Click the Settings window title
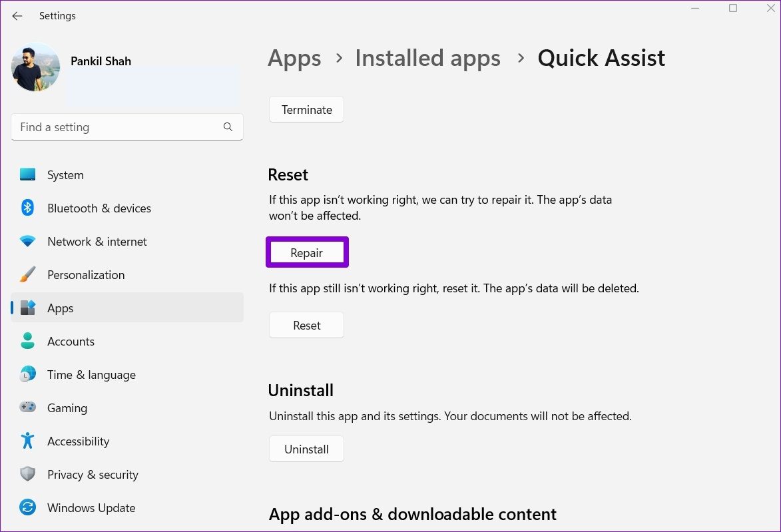This screenshot has width=781, height=532. point(57,16)
